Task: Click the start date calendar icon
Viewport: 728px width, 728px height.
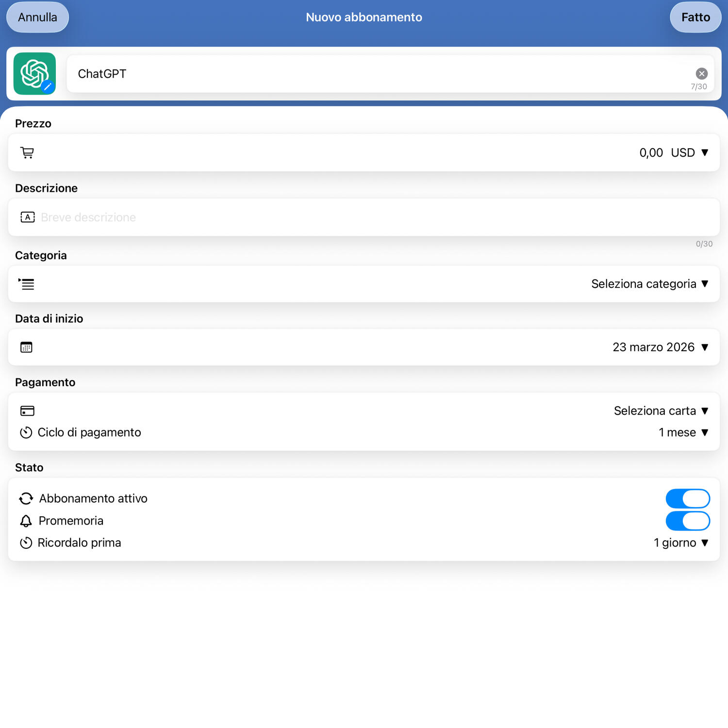Action: [x=26, y=347]
